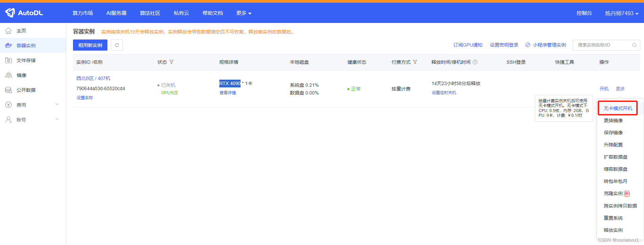Open 算法社区 in the top nav
Screen dimensions: 644x245
[150, 13]
